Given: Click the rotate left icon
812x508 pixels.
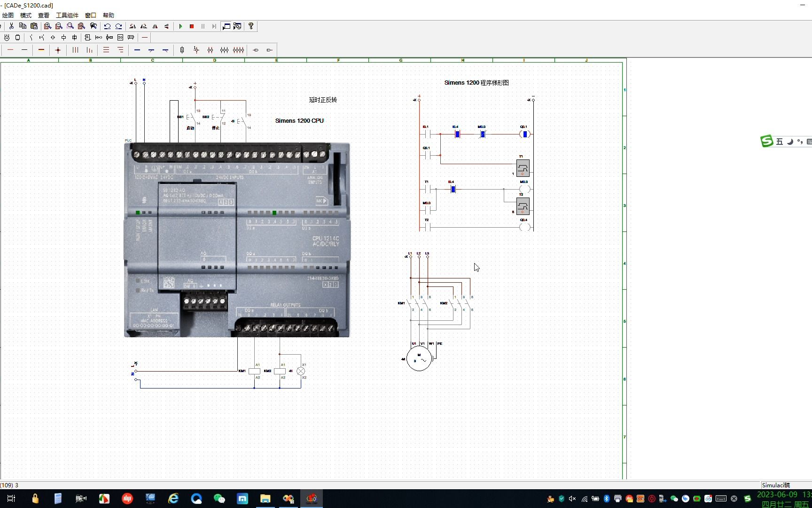Looking at the screenshot, I should point(133,26).
